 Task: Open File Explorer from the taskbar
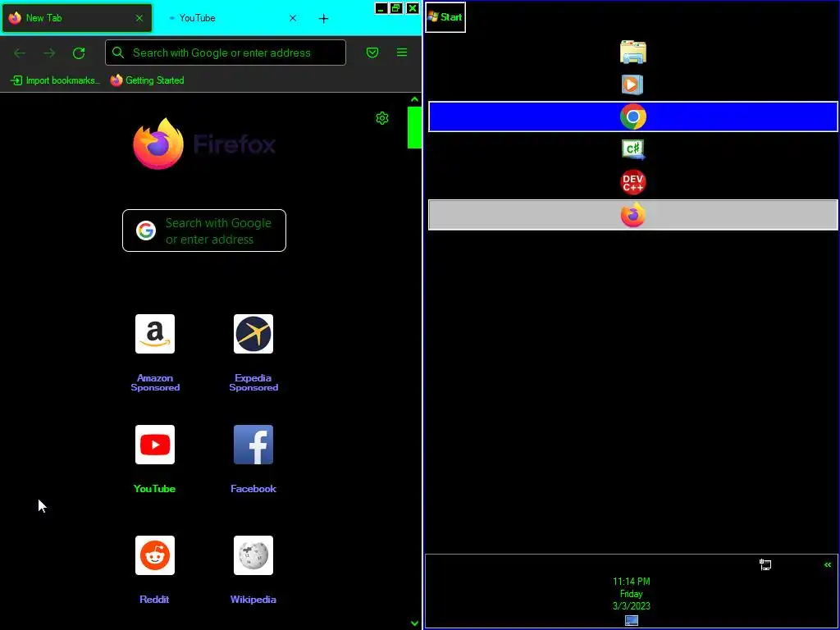pos(632,52)
